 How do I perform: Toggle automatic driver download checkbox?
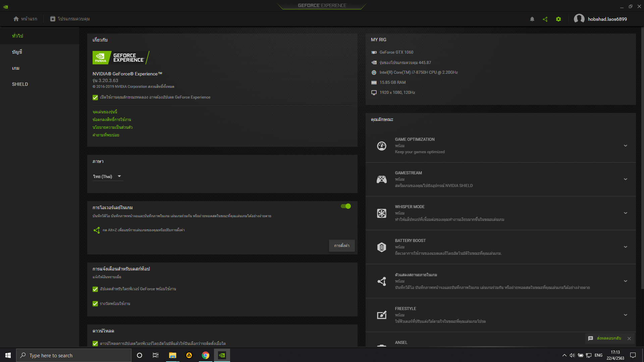click(95, 344)
